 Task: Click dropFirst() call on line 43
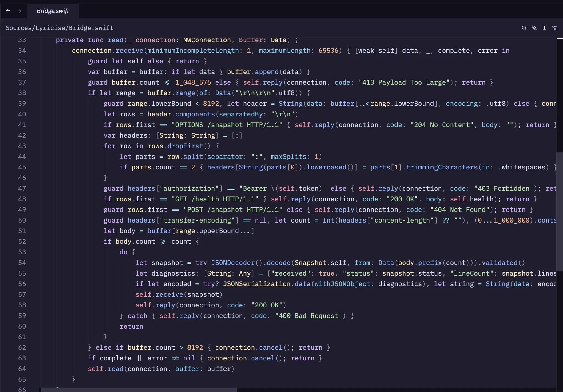(189, 146)
